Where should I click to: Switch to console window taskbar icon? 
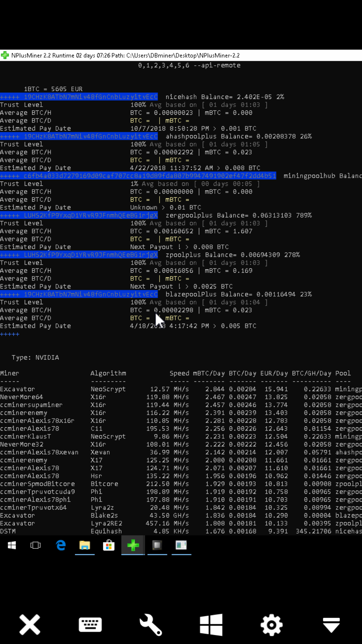tap(157, 545)
